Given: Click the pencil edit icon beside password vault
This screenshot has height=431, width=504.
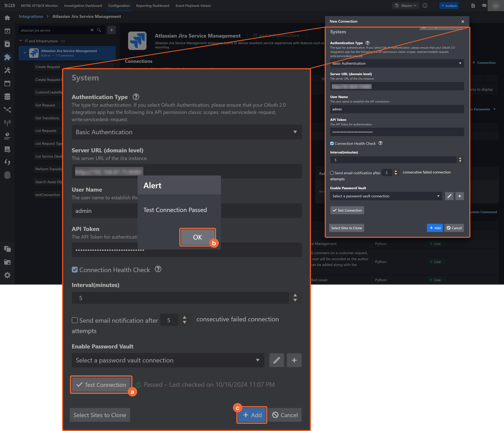Looking at the screenshot, I should click(x=276, y=360).
